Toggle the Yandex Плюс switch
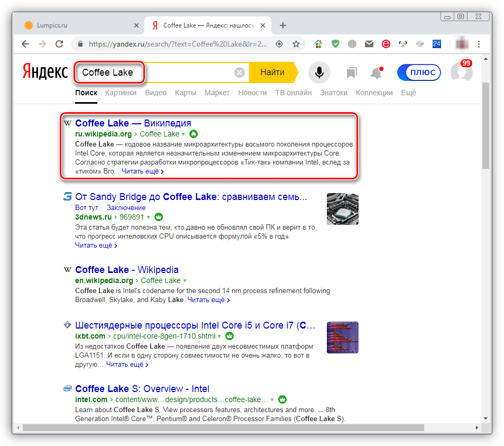The image size is (504, 446). tap(418, 72)
